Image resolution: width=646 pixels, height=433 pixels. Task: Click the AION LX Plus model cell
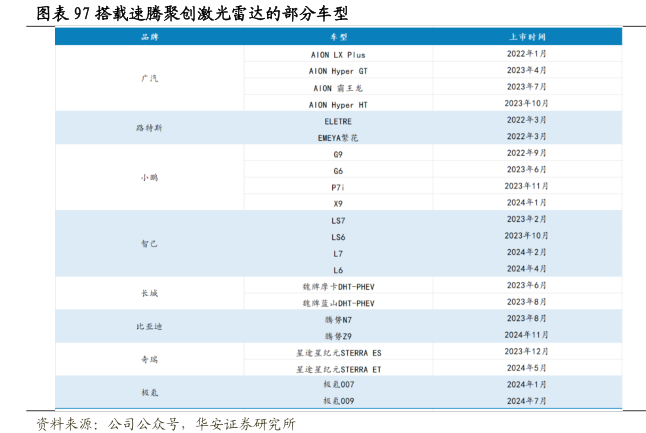337,54
